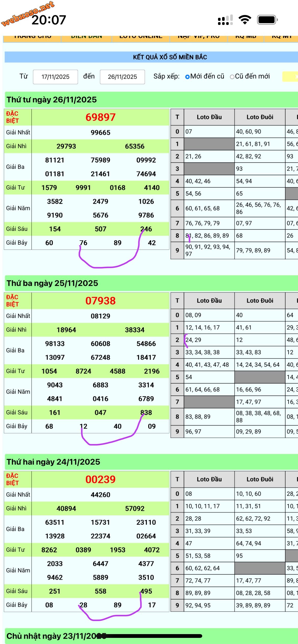Viewport: 298px width, 644px height.
Task: Open the end date field showing 26/11/2025
Action: [x=122, y=77]
